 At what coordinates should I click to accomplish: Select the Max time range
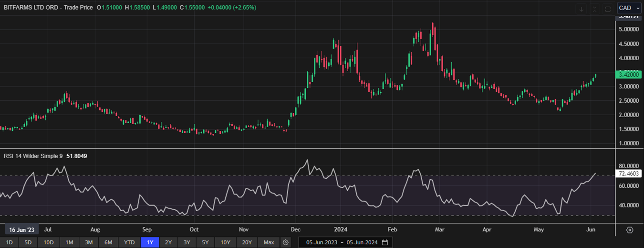(269, 242)
